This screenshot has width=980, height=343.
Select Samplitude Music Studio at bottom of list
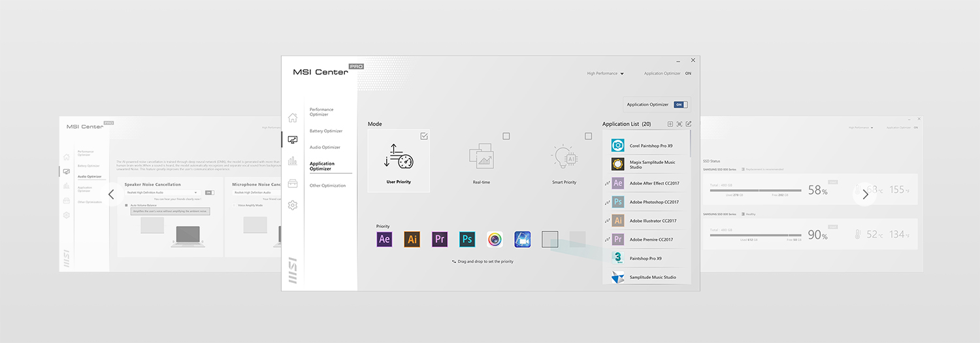(645, 277)
